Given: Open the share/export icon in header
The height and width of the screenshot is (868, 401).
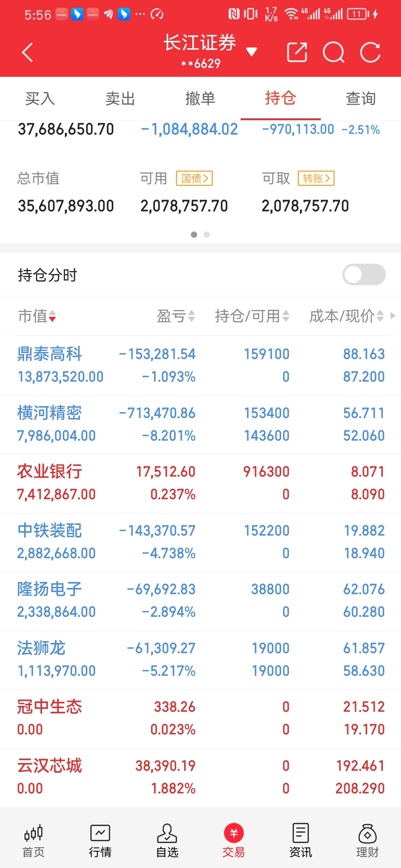Looking at the screenshot, I should (297, 52).
